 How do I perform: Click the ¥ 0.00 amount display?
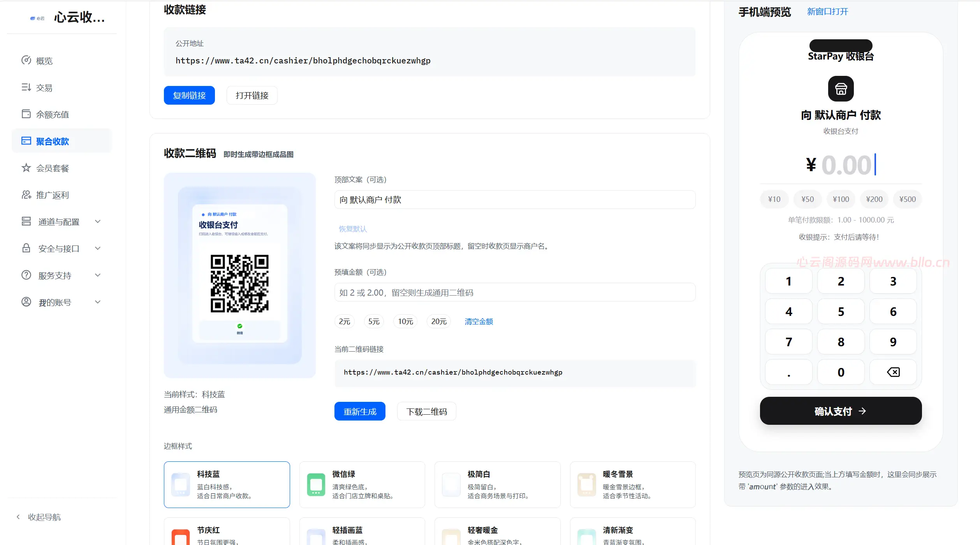(x=841, y=165)
